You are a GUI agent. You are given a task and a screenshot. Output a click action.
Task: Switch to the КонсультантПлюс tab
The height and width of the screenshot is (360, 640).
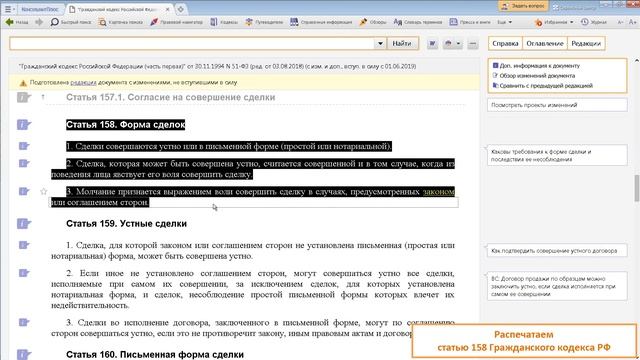pos(40,9)
